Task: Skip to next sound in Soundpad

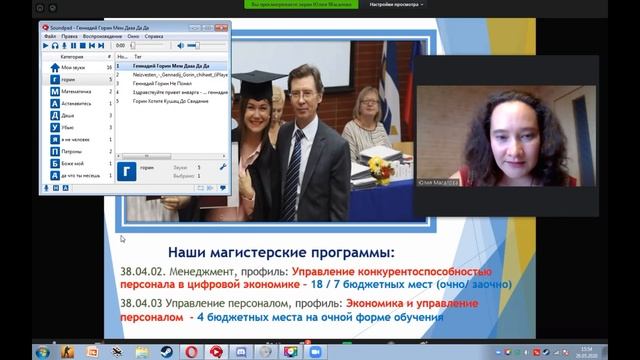Action: pyautogui.click(x=101, y=46)
